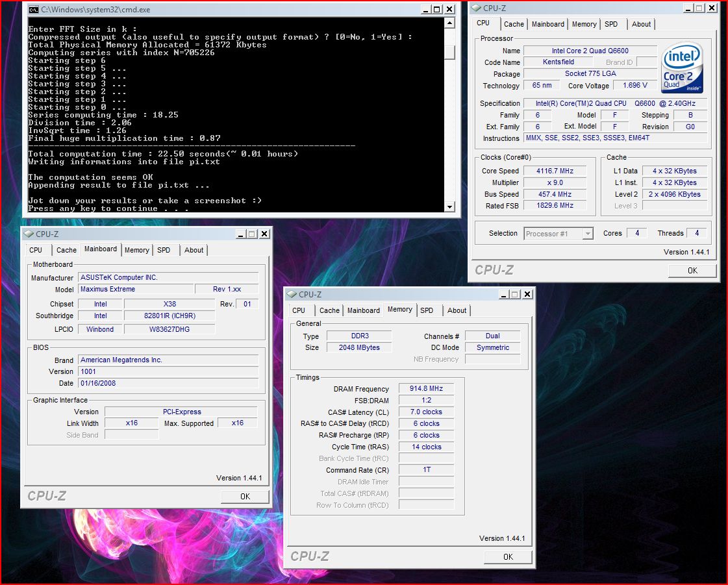Screen dimensions: 728x585
Task: Click the BIOS date 01/16/2008 field
Action: 168,383
